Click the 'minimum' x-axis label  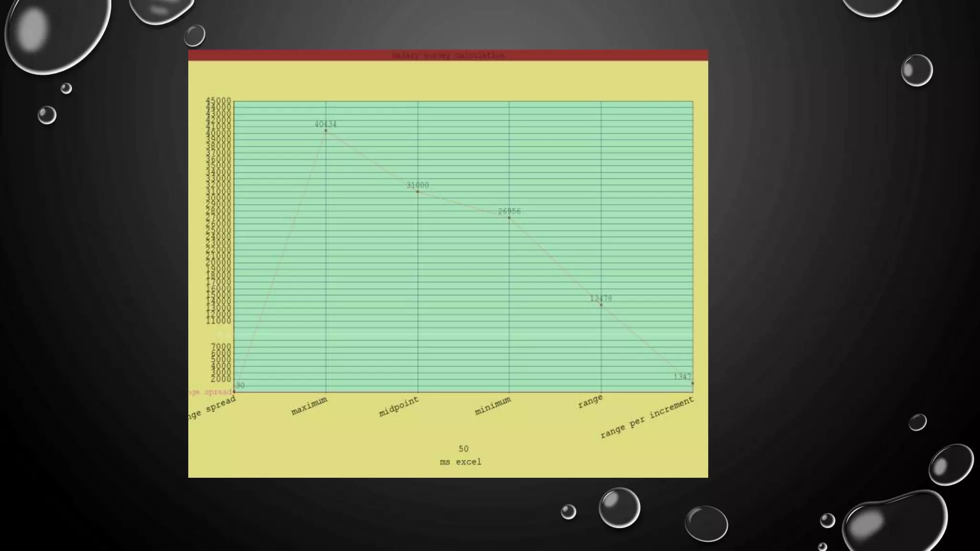tap(493, 406)
